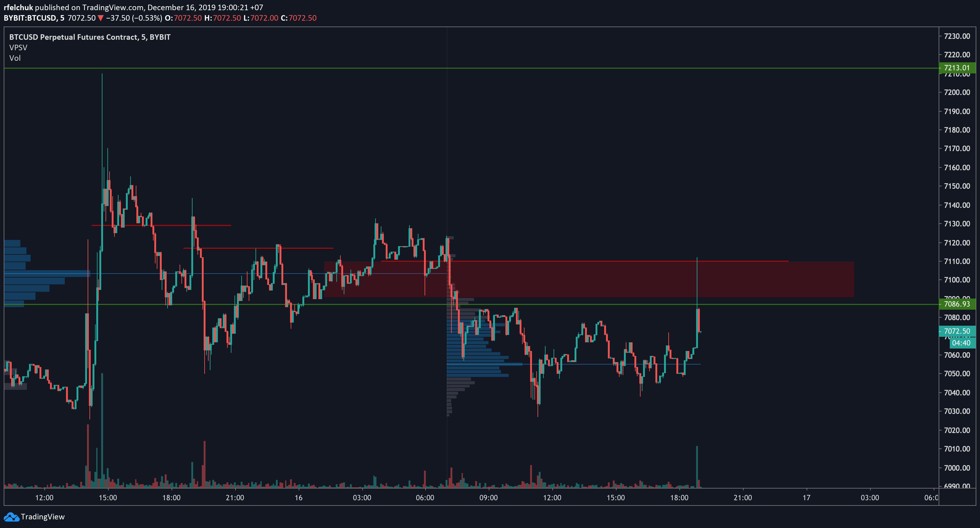The height and width of the screenshot is (528, 980).
Task: Click the BYBIT:BTCUSD, 5 symbol label
Action: [x=34, y=18]
